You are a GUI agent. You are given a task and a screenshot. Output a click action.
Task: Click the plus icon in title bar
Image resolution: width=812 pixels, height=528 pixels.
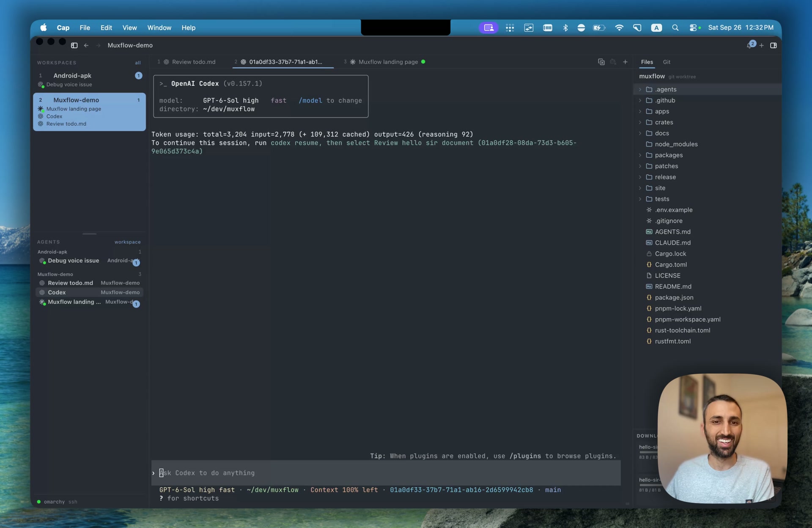click(761, 45)
